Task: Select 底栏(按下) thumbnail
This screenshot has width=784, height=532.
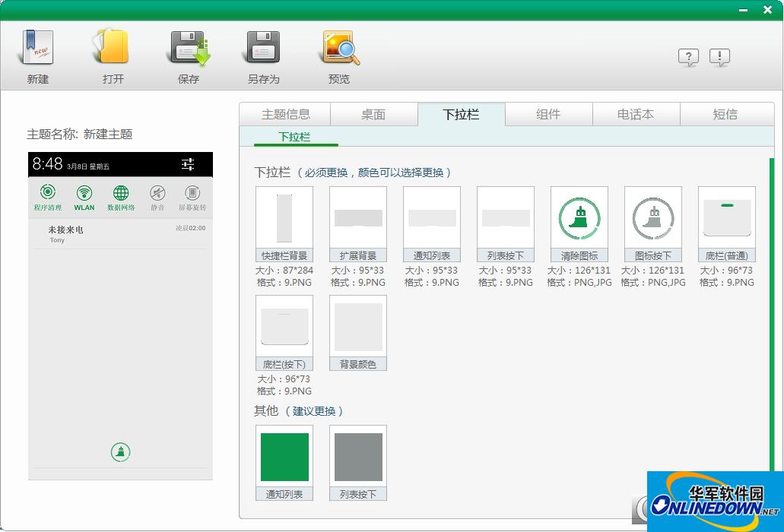Action: tap(284, 333)
